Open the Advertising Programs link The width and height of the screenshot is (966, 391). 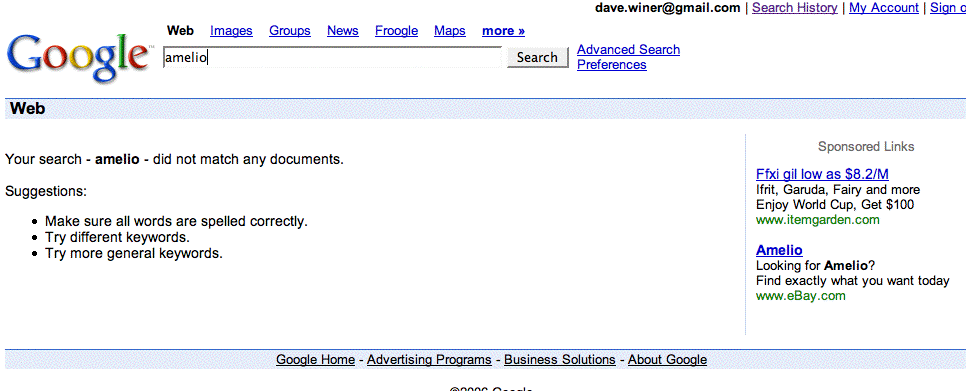[429, 360]
